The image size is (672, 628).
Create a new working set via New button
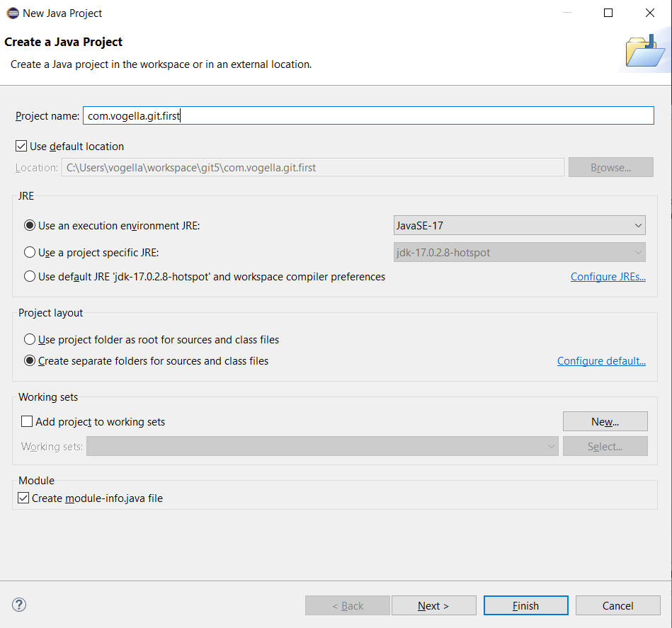(605, 421)
